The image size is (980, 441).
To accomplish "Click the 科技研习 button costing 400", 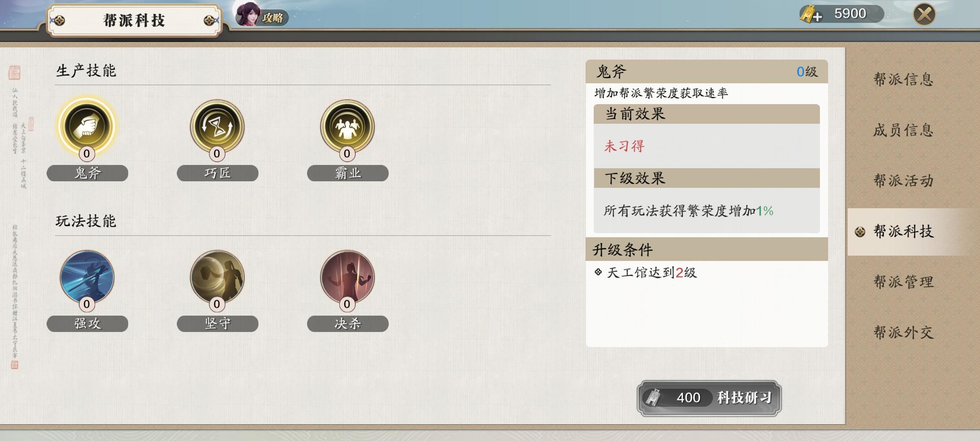I will tap(709, 398).
